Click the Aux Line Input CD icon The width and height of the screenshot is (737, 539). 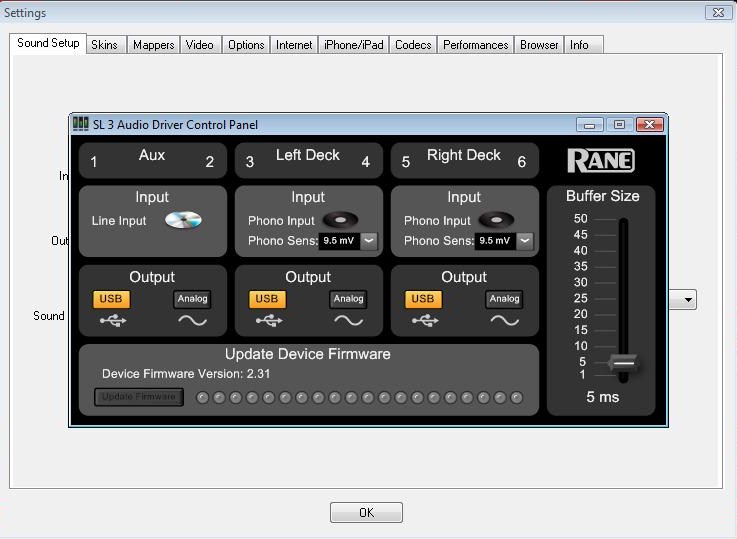coord(183,220)
